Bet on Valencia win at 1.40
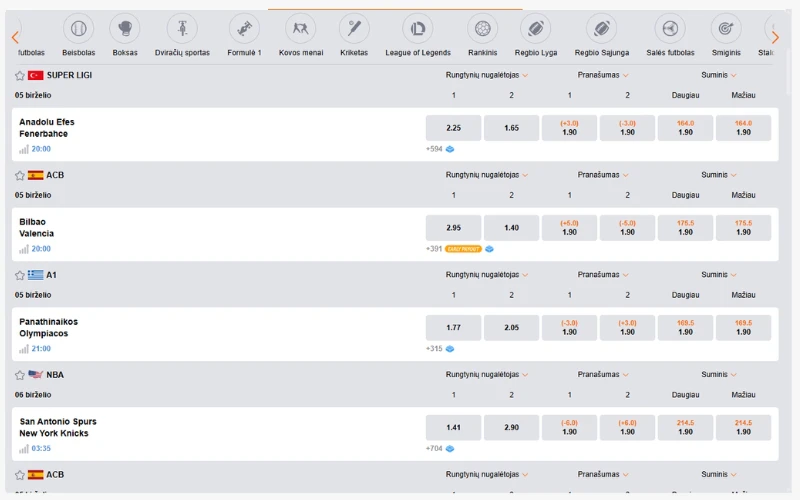Viewport: 800px width, 500px height. [511, 228]
